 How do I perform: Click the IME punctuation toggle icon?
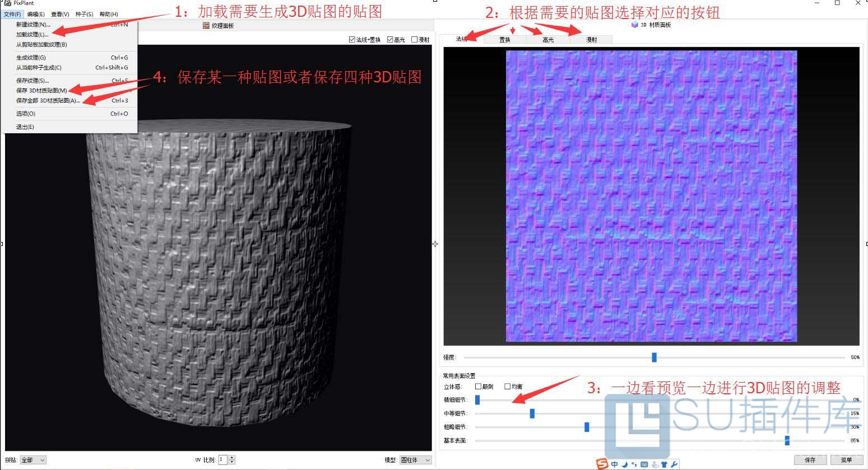[634, 464]
